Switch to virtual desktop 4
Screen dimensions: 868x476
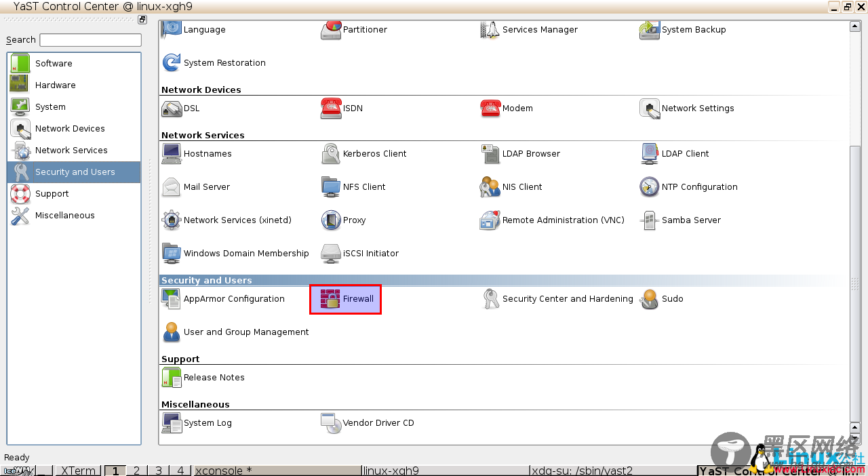[x=180, y=471]
